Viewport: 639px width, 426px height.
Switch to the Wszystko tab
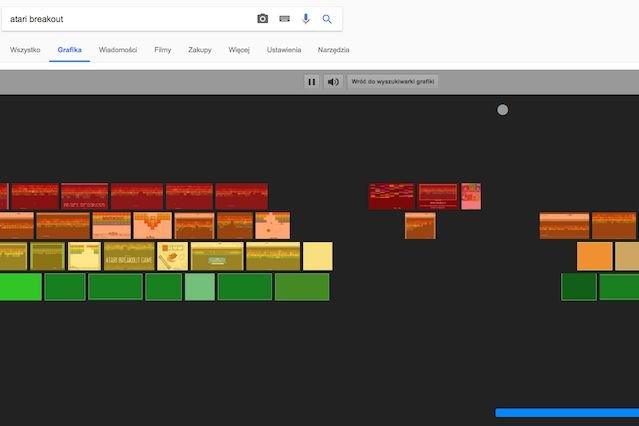tap(25, 49)
